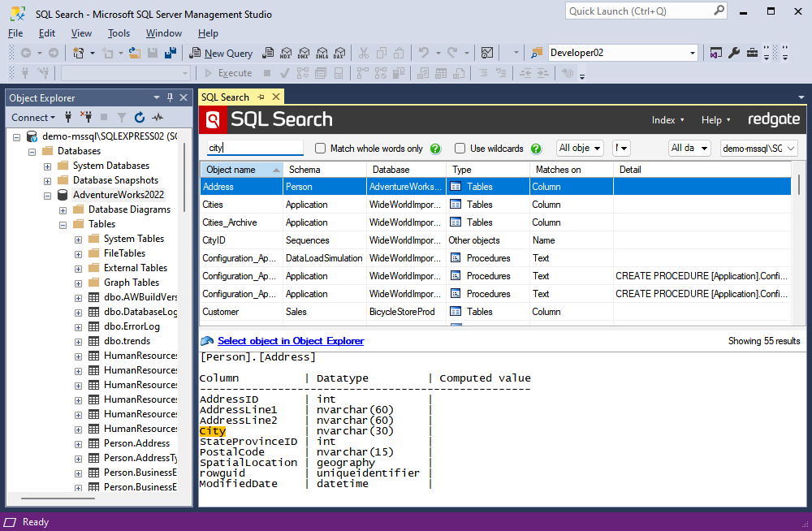Sort results by Matches on column
This screenshot has width=812, height=531.
click(x=571, y=170)
